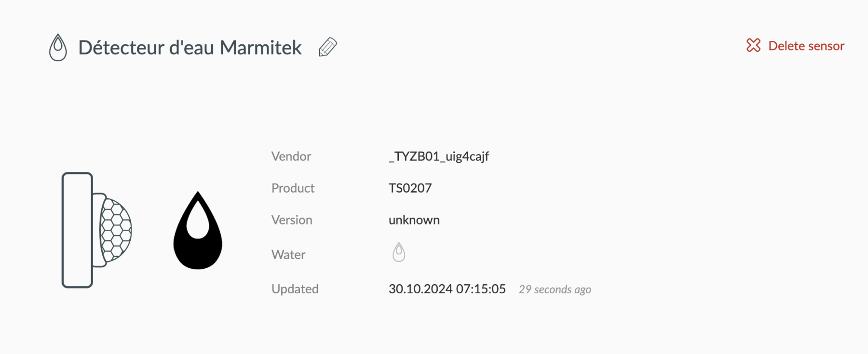
Task: Click the Détecteur d'eau Marmitek title
Action: 190,48
